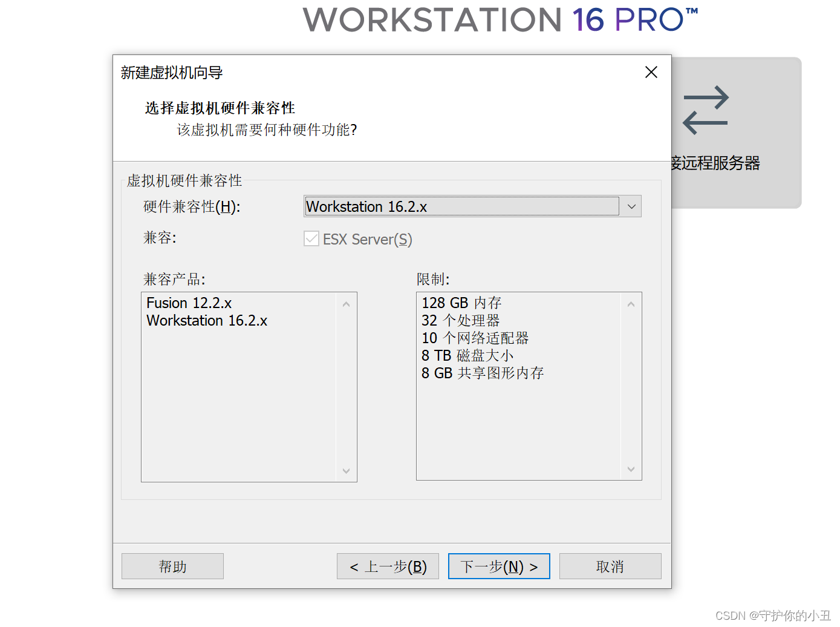This screenshot has width=840, height=627.
Task: Select Fusion 12.2.x in compatible products list
Action: (189, 303)
